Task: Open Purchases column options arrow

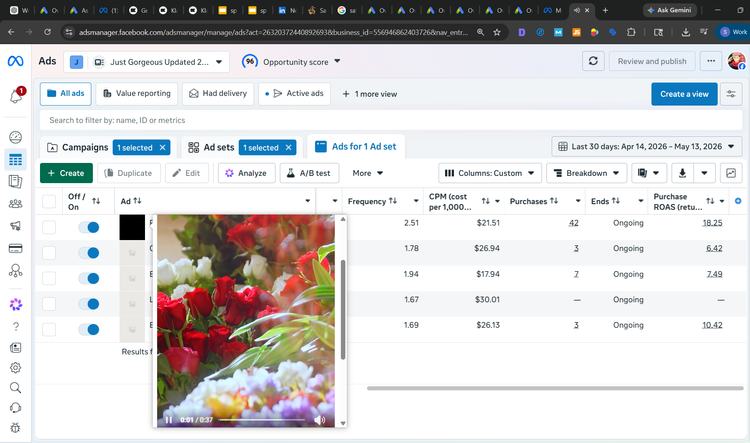Action: pyautogui.click(x=578, y=201)
